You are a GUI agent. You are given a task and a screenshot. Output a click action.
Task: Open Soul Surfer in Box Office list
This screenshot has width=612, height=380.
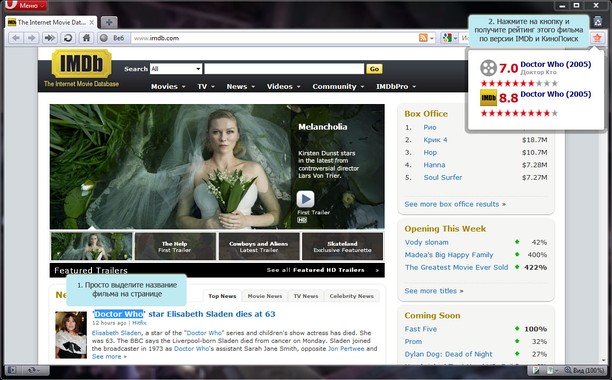pyautogui.click(x=443, y=178)
